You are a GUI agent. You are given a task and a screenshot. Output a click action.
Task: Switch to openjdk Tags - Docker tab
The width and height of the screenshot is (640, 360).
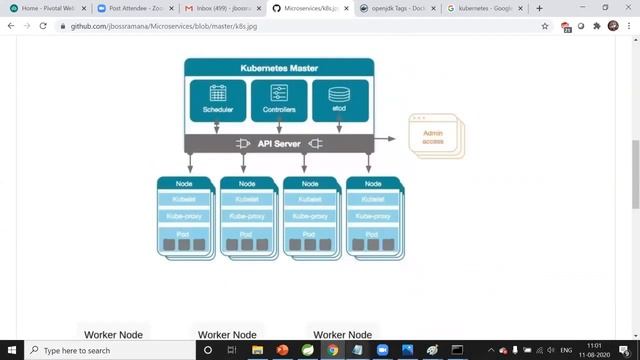pyautogui.click(x=397, y=8)
